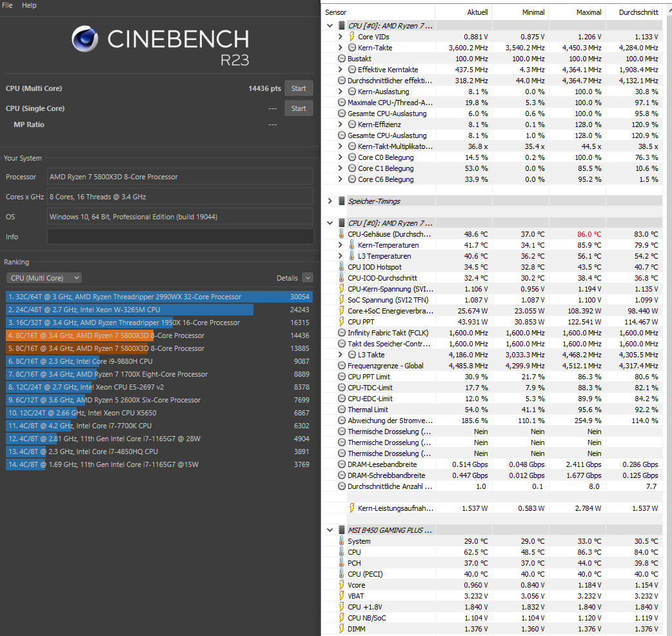Expand the Core VIDs row
The image size is (672, 636).
(x=341, y=37)
